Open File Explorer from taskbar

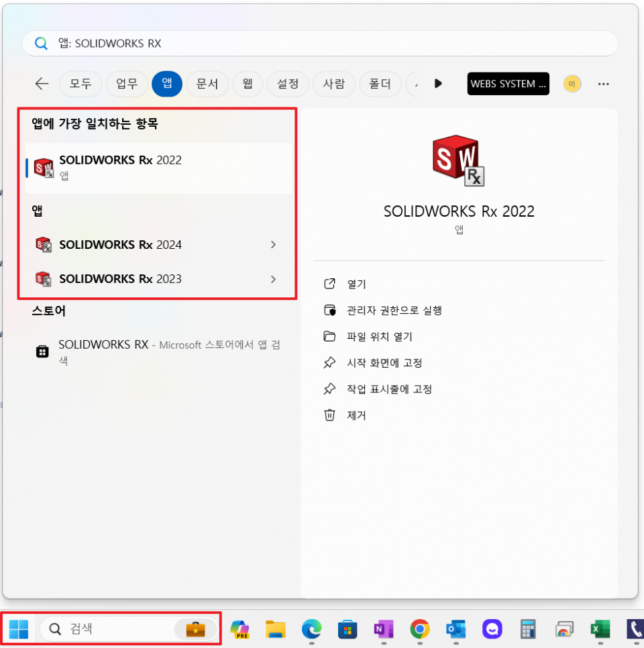point(276,629)
